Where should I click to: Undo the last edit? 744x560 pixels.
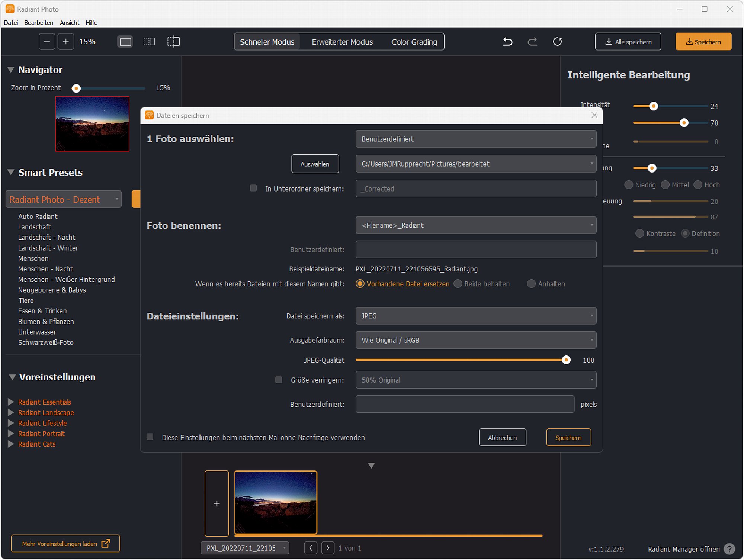click(508, 42)
